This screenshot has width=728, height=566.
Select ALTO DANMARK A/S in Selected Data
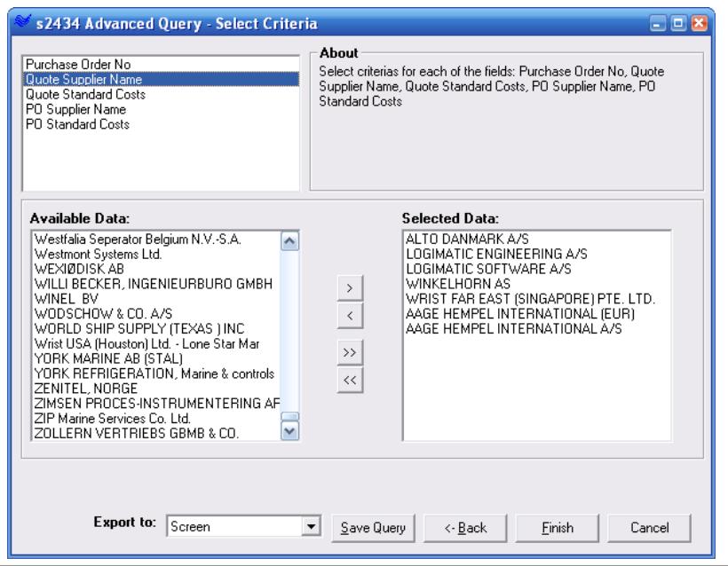click(537, 240)
